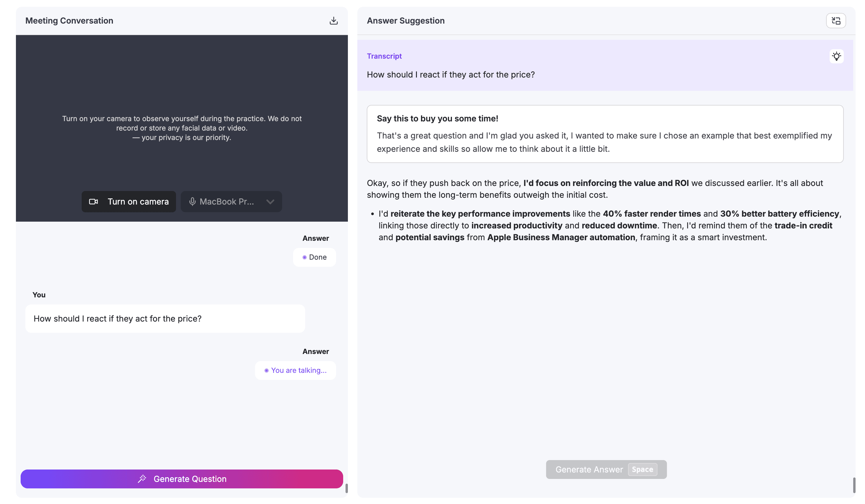
Task: Click the camera icon on Turn on camera
Action: point(93,201)
